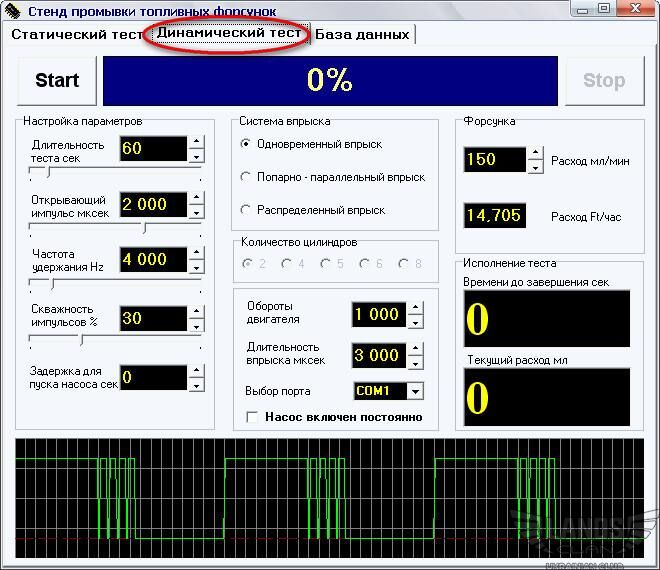Increase pump start delay with up arrow
The image size is (660, 570).
196,372
